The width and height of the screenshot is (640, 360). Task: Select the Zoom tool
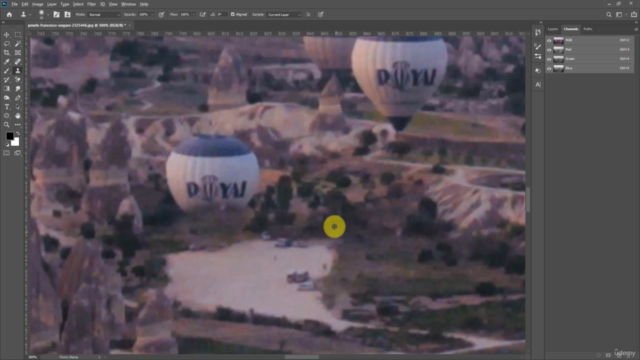point(7,124)
